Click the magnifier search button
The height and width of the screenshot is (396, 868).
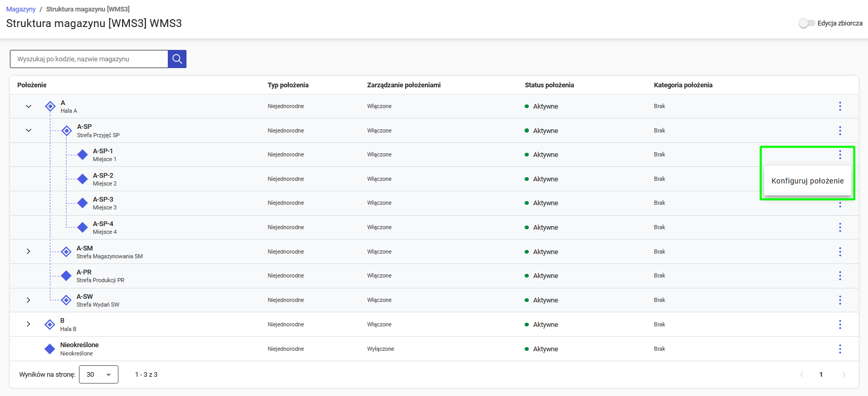[x=177, y=59]
